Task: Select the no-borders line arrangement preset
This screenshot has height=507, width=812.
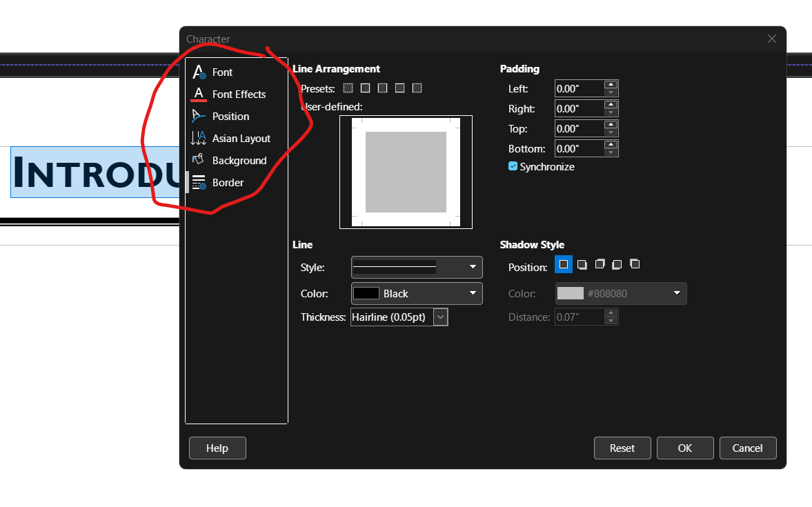Action: 348,88
